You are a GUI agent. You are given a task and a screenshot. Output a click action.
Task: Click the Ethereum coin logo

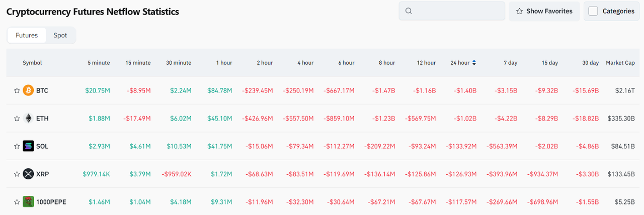click(x=28, y=119)
